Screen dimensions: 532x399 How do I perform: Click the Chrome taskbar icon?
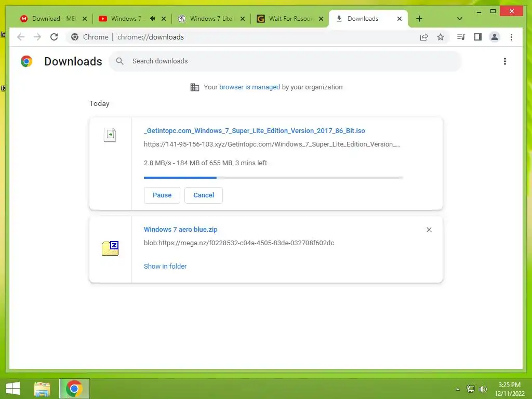click(x=74, y=389)
